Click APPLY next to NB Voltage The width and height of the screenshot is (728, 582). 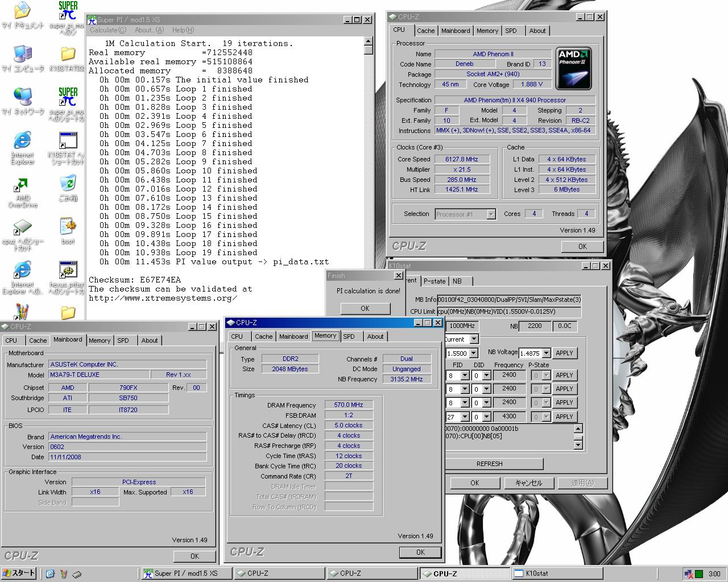pos(564,353)
